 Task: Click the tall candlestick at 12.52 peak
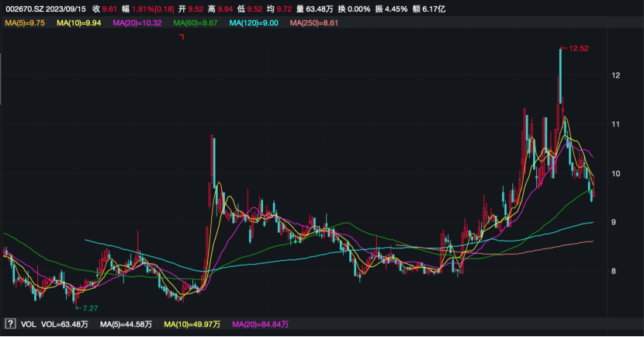click(x=560, y=76)
